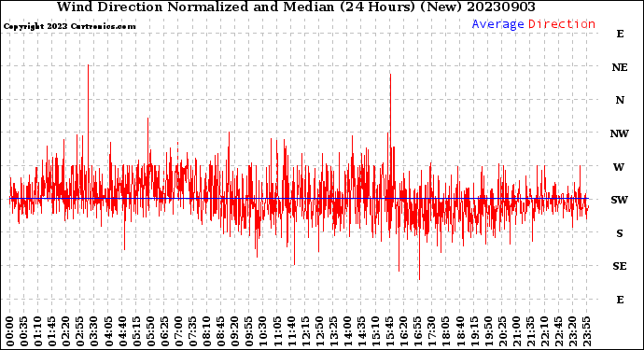The image size is (644, 350).
Task: Click the 'N' direction axis label
Action: point(620,100)
